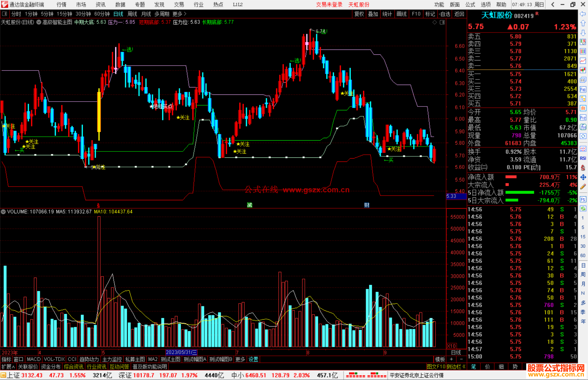Click the circle icon in right sidebar
588x380 pixels.
pyautogui.click(x=583, y=136)
